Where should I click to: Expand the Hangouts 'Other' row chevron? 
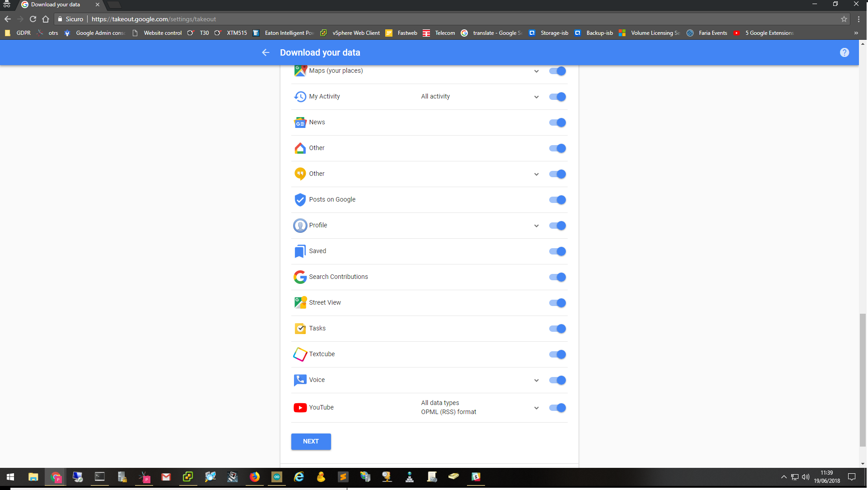tap(536, 174)
